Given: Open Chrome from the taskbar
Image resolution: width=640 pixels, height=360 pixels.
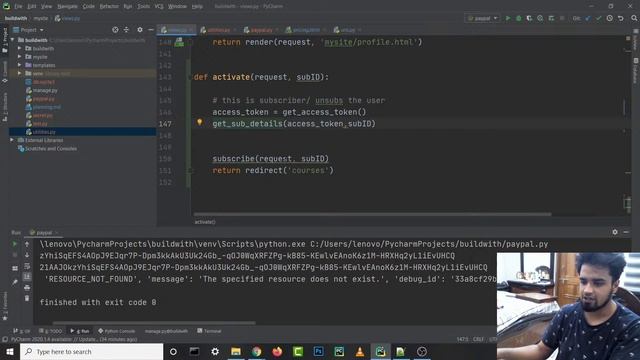Looking at the screenshot, I should coord(256,351).
